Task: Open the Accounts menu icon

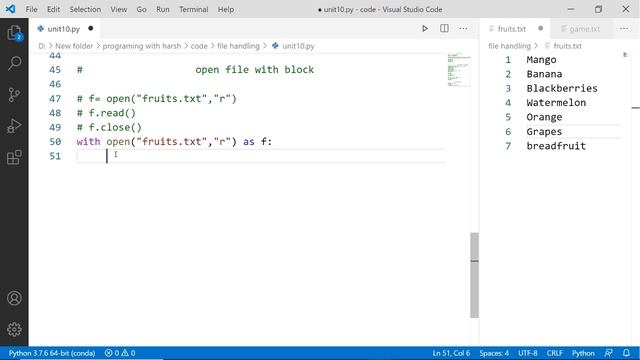Action: (14, 298)
